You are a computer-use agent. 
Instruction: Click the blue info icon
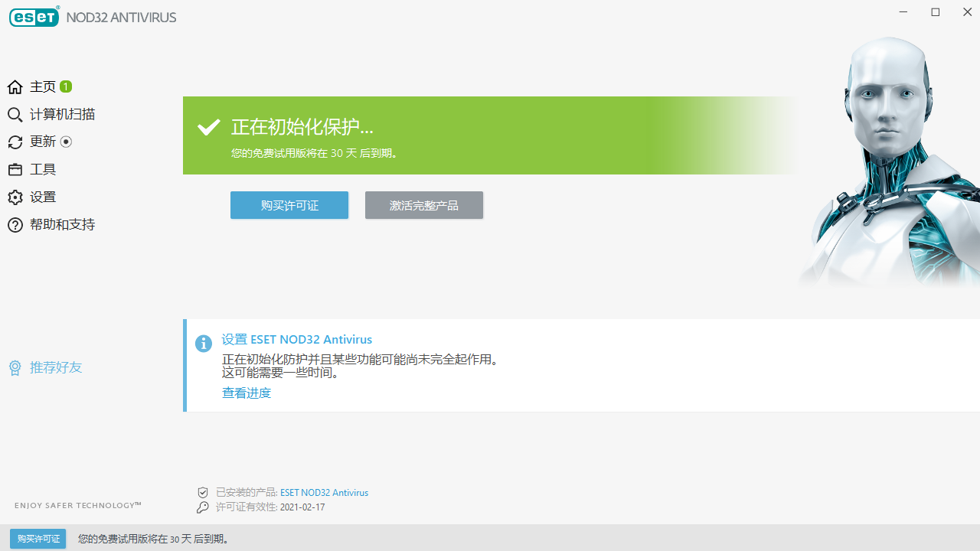click(203, 344)
